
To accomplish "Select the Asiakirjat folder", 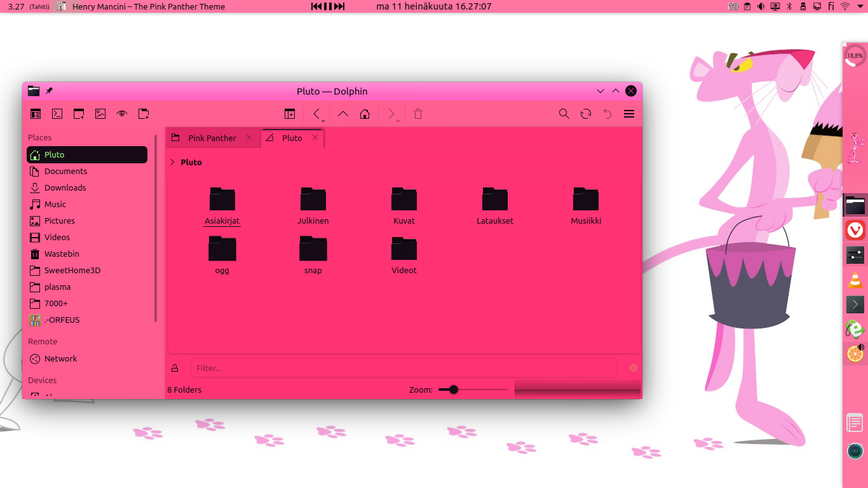I will pos(222,206).
